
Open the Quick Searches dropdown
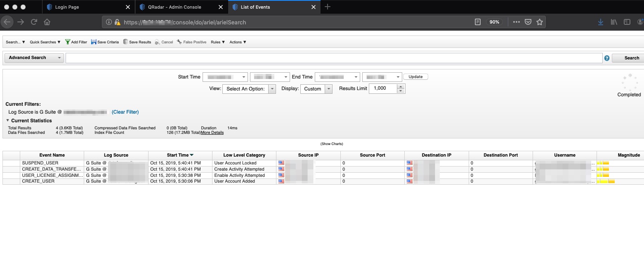tap(45, 42)
